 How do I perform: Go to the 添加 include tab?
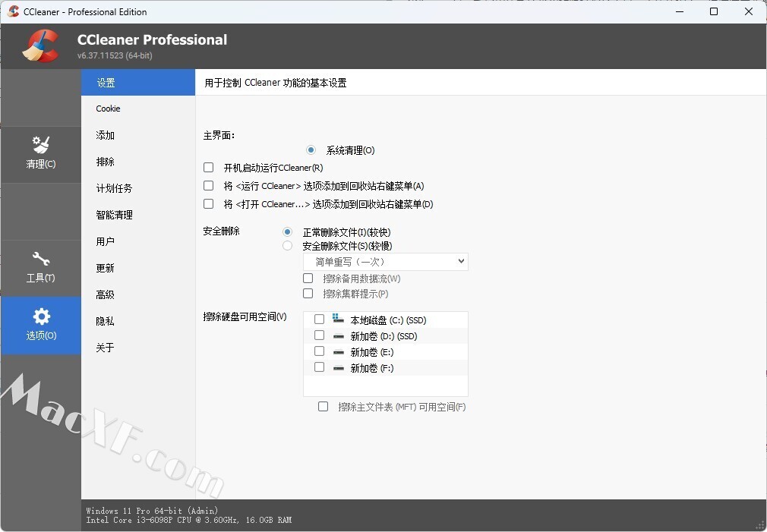pos(138,135)
